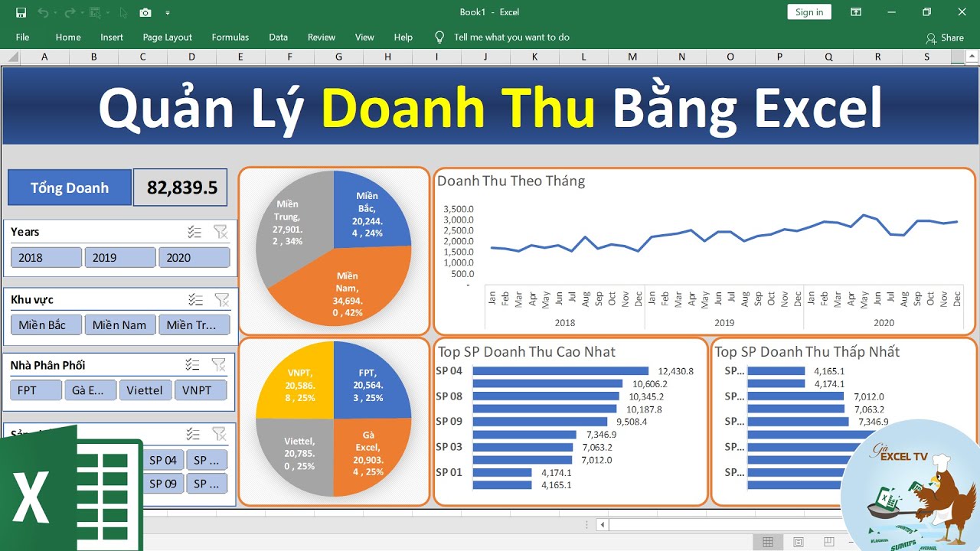This screenshot has width=980, height=551.
Task: Toggle the Miền Nam region filter
Action: pyautogui.click(x=120, y=325)
